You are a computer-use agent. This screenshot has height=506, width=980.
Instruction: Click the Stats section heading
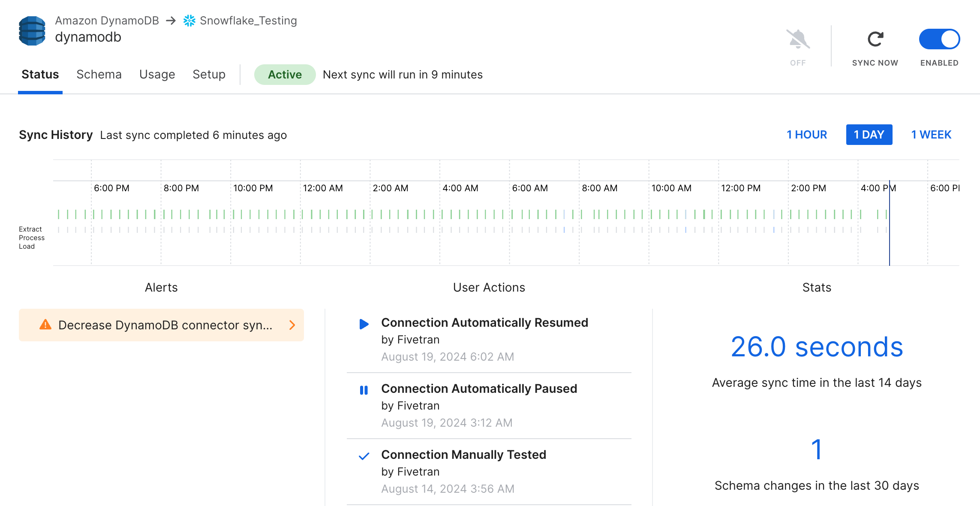point(817,287)
